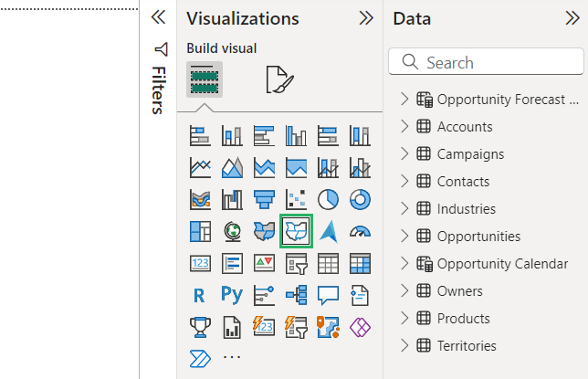The image size is (588, 379).
Task: Add a Donut chart visual
Action: point(361,199)
